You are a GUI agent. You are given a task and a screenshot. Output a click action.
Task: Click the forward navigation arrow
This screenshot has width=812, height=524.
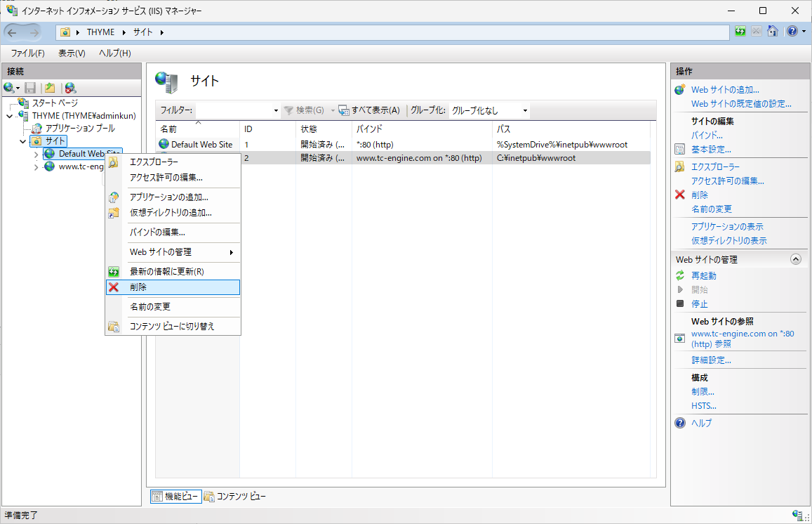coord(34,32)
